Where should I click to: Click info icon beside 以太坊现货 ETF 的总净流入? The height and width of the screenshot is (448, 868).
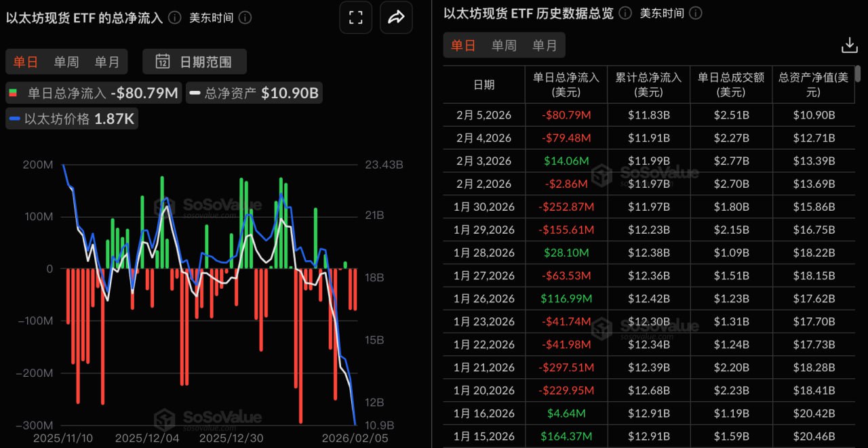[174, 18]
